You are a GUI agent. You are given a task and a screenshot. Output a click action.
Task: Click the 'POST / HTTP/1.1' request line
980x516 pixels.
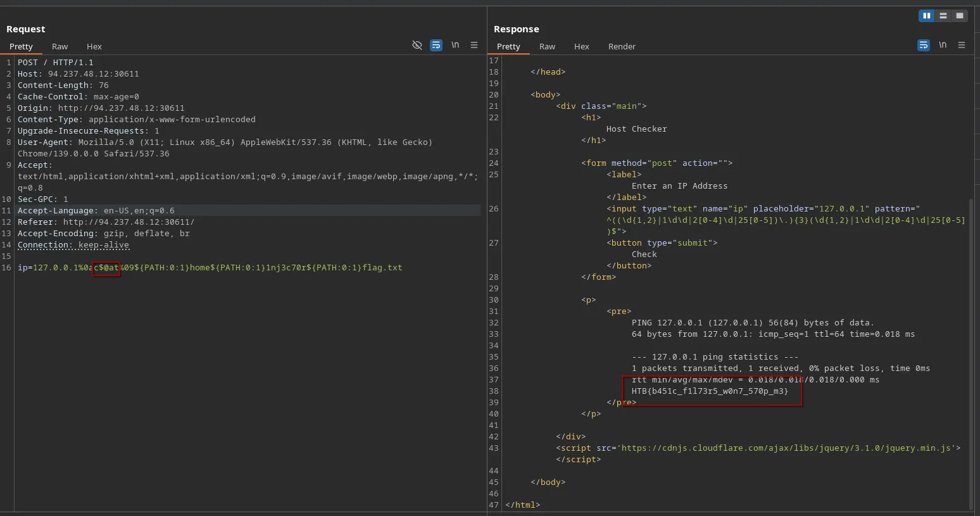pyautogui.click(x=56, y=63)
